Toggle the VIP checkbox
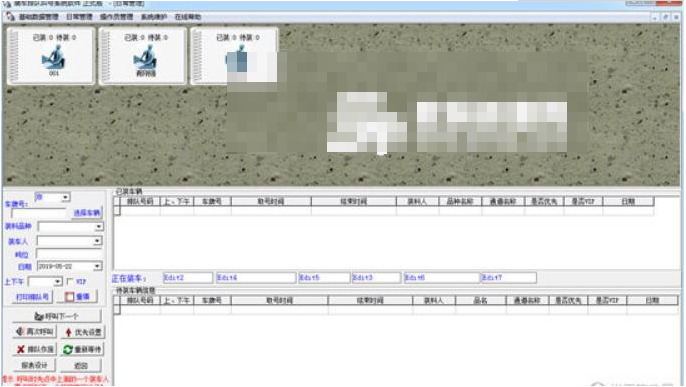This screenshot has height=387, width=686. pos(70,282)
